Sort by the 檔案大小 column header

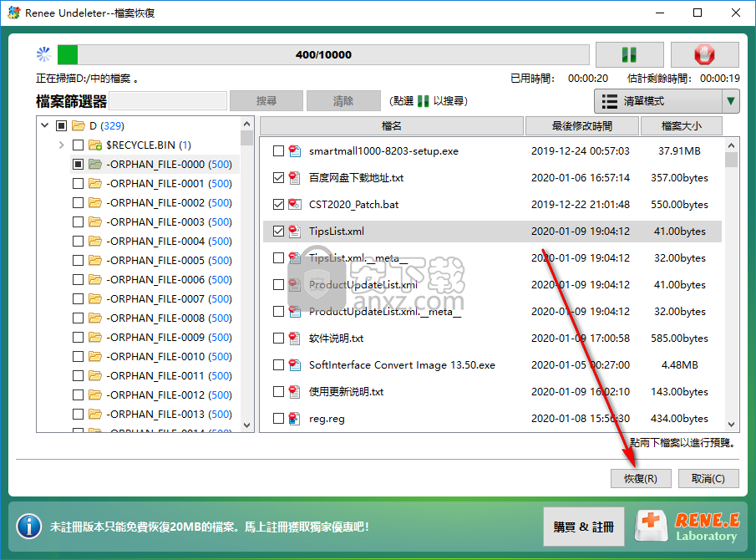(682, 126)
